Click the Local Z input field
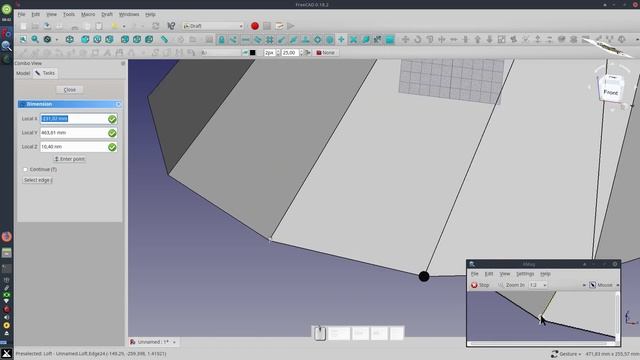Image resolution: width=640 pixels, height=360 pixels. tap(74, 147)
